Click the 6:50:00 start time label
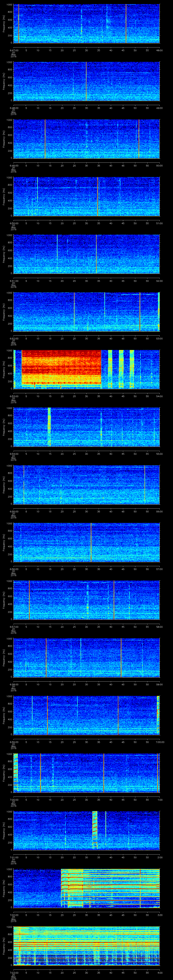173x980 pixels. (14, 223)
